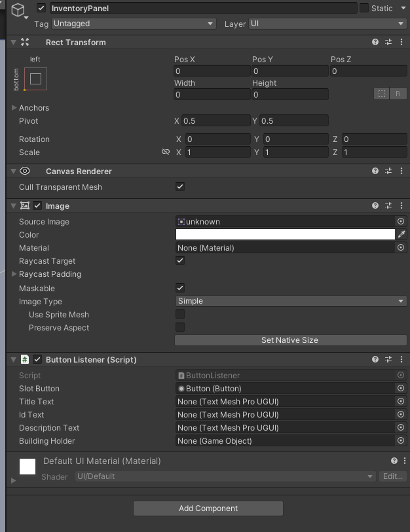The height and width of the screenshot is (532, 410).
Task: Open Title Text object picker
Action: [401, 401]
